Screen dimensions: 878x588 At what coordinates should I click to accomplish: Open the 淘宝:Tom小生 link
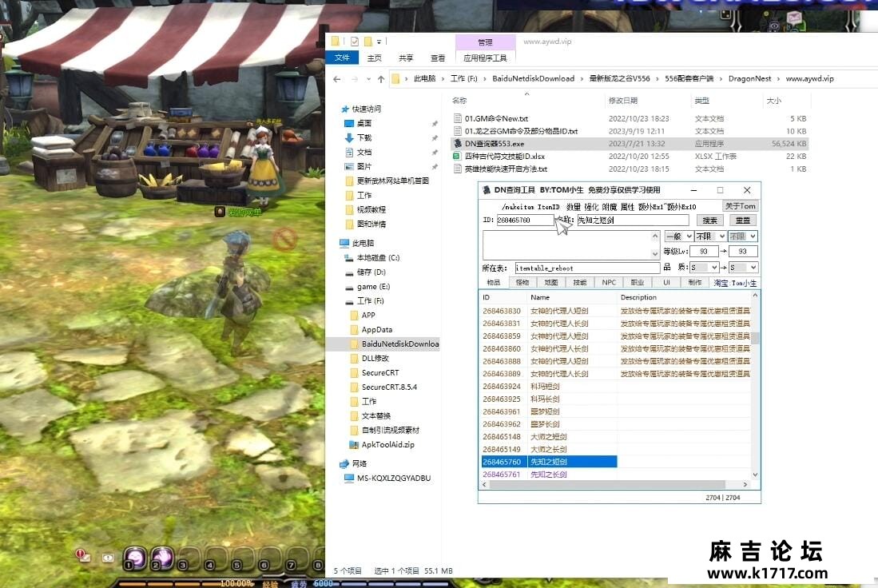pos(735,284)
